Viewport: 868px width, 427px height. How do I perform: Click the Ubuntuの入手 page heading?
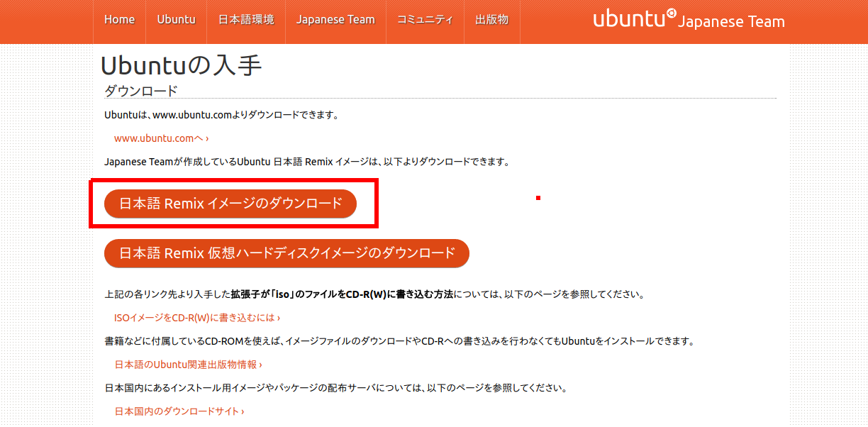pyautogui.click(x=182, y=65)
